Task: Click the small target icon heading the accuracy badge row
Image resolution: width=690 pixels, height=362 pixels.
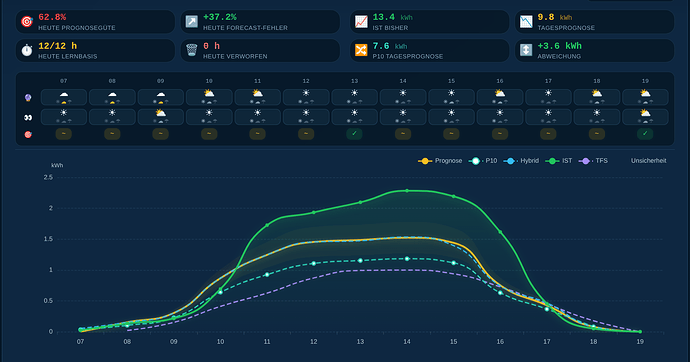Action: (x=28, y=135)
